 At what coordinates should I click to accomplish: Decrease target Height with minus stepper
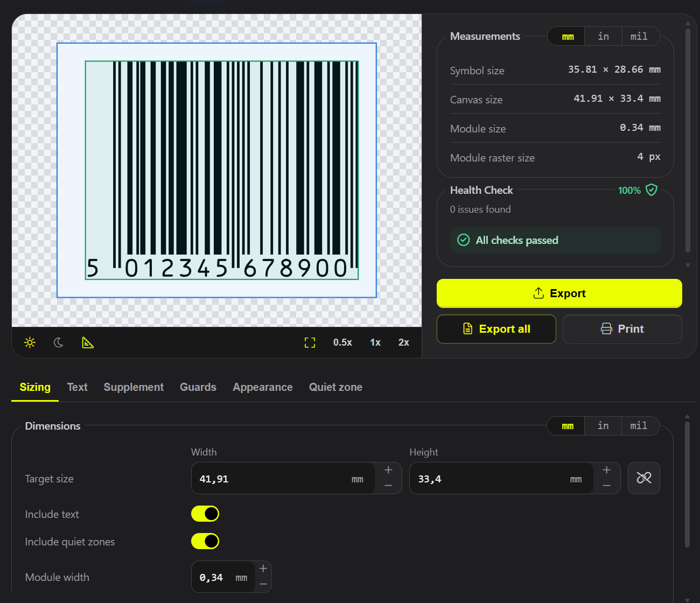pyautogui.click(x=607, y=486)
